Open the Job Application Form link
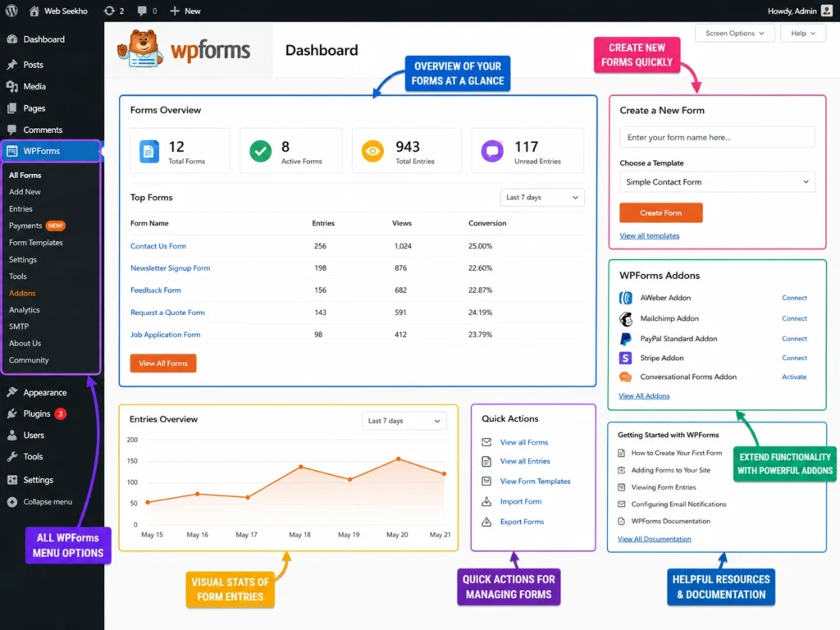This screenshot has width=840, height=630. click(165, 335)
